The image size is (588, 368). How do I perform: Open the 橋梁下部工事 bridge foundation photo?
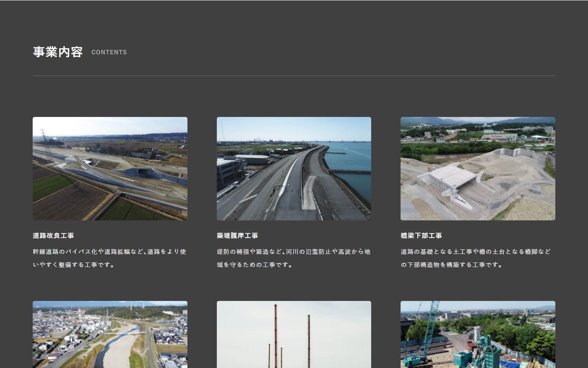pos(478,168)
